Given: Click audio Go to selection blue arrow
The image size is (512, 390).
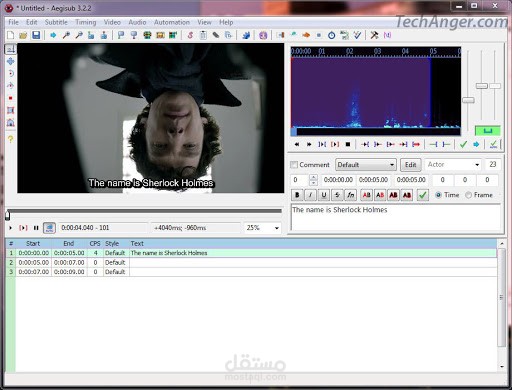Looking at the screenshot, I should [x=476, y=144].
